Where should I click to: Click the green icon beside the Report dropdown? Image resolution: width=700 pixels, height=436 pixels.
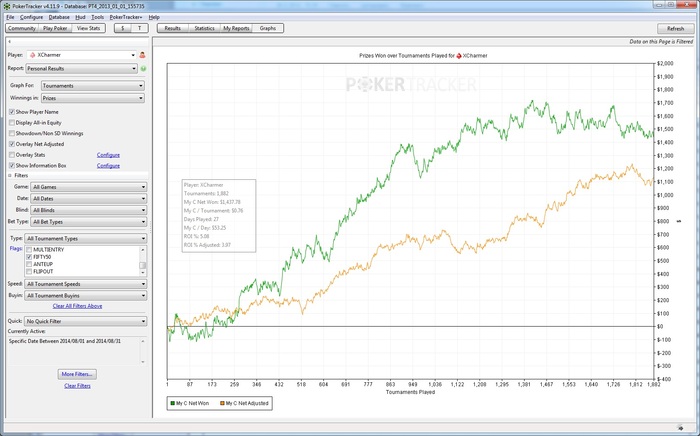[143, 69]
